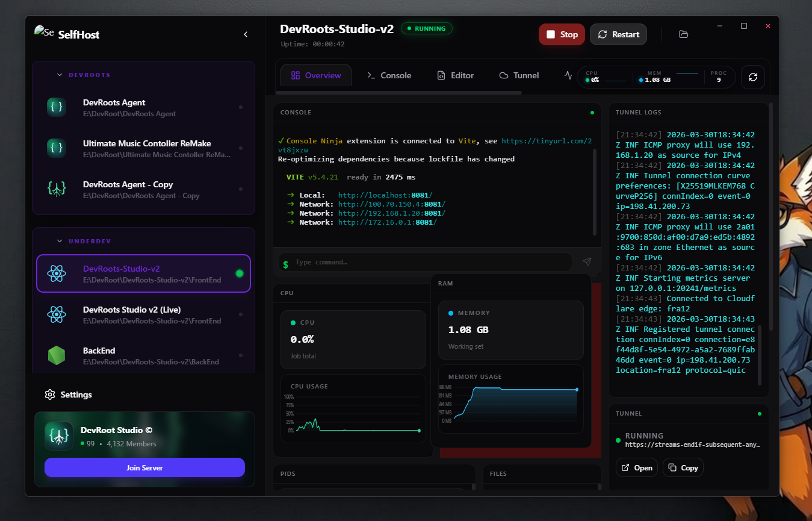Click the white square icon in the Stop button
812x521 pixels.
click(x=551, y=34)
